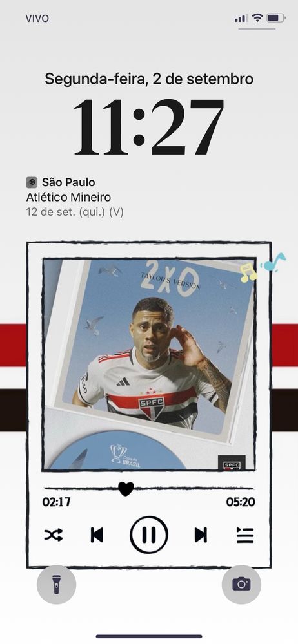The image size is (298, 644).
Task: Tap the 11:27 clock display
Action: tap(148, 127)
